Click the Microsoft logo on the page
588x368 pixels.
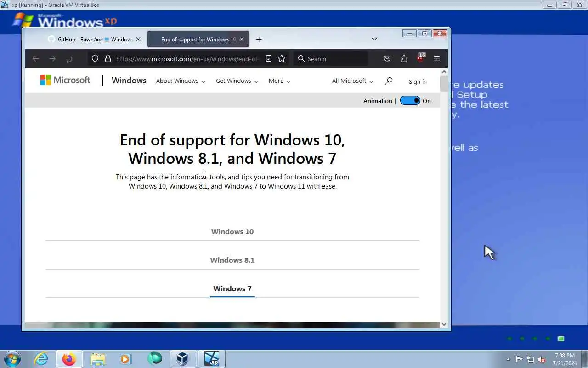[65, 80]
